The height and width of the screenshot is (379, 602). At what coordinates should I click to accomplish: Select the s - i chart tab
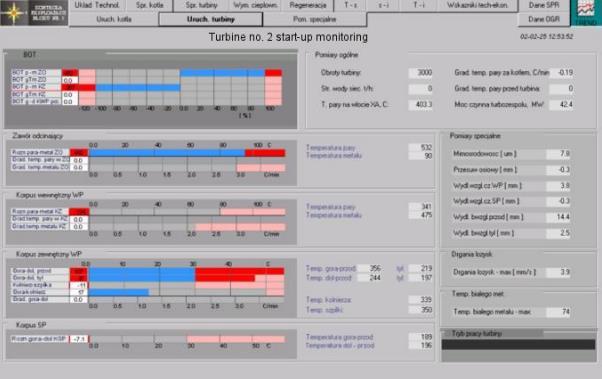pyautogui.click(x=384, y=5)
